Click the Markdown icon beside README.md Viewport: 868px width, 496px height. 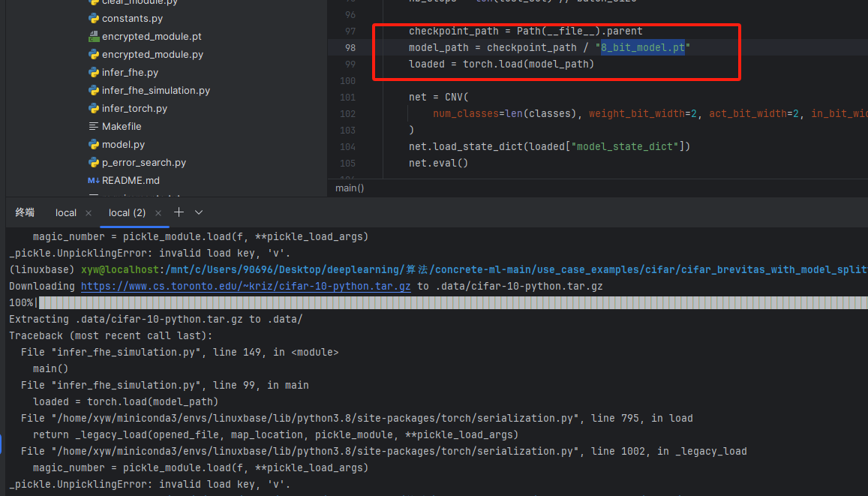[94, 180]
